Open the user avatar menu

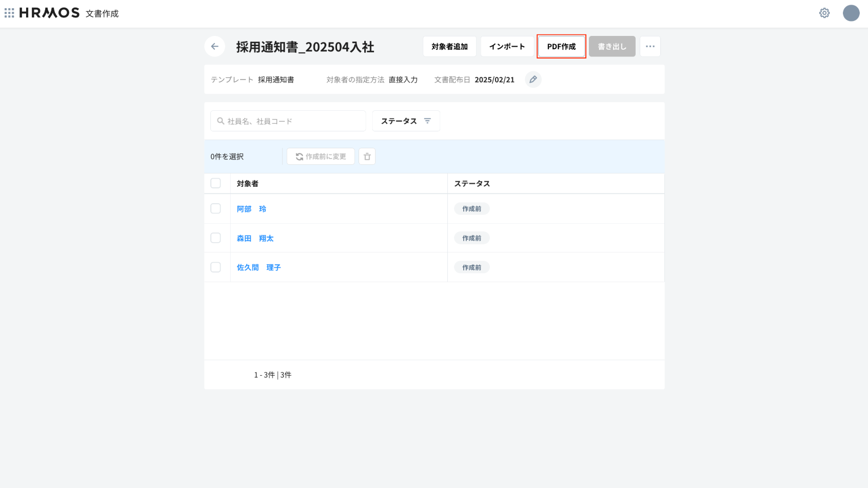tap(851, 13)
